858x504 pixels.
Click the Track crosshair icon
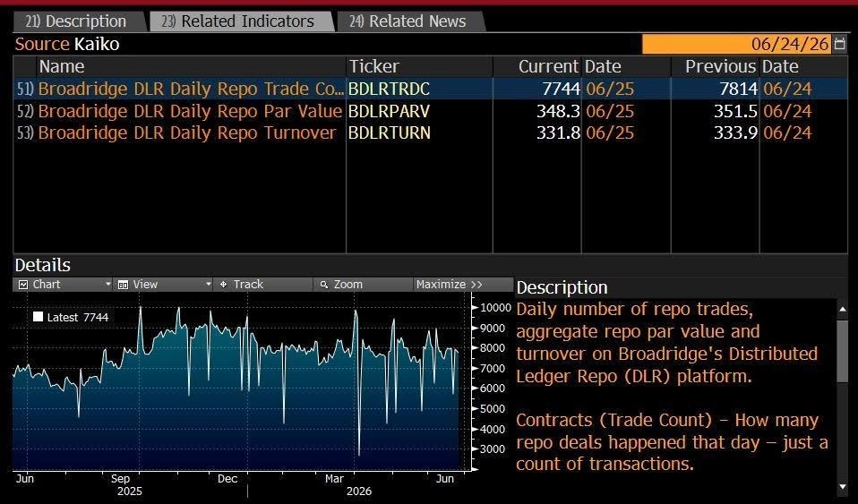223,285
